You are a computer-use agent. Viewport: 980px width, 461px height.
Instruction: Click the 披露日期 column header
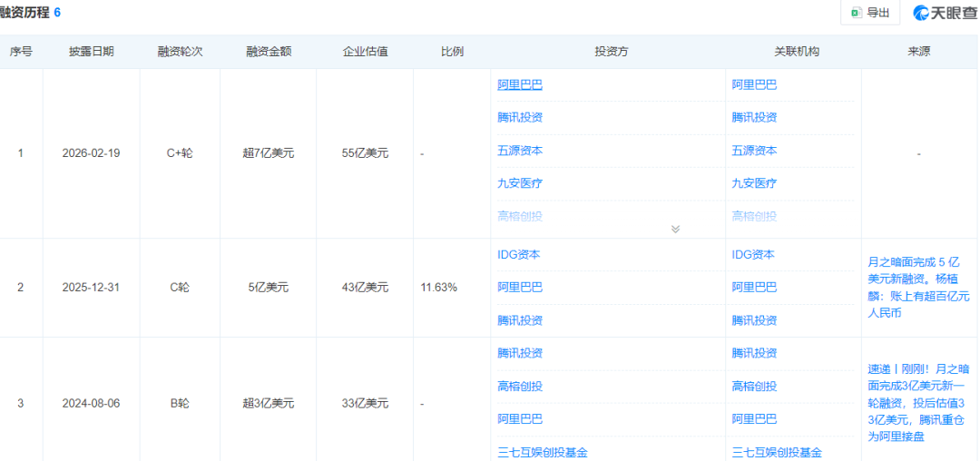[92, 52]
